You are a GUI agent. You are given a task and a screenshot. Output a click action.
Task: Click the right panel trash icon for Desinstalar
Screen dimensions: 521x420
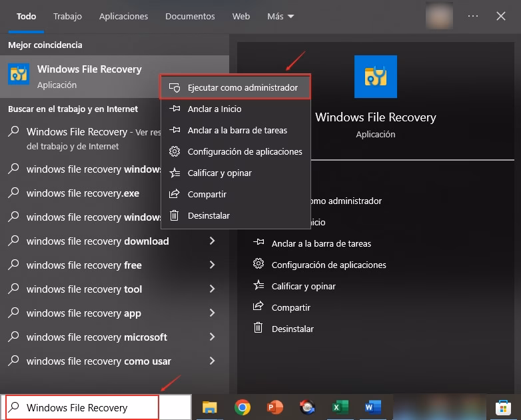pos(259,328)
